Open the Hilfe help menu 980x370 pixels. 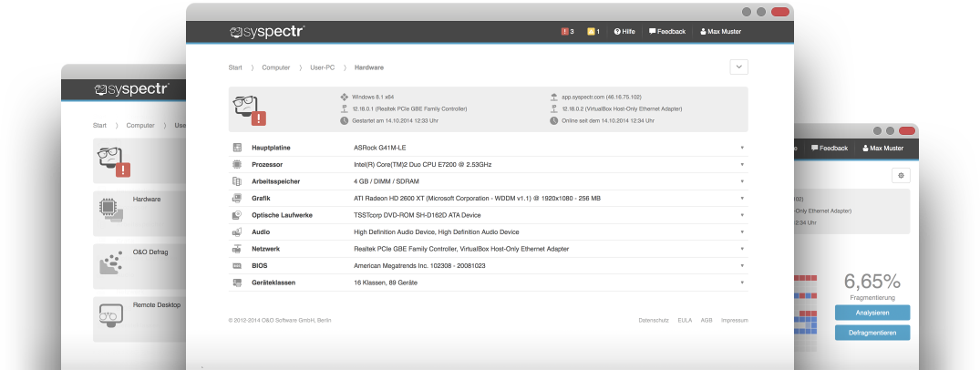624,32
